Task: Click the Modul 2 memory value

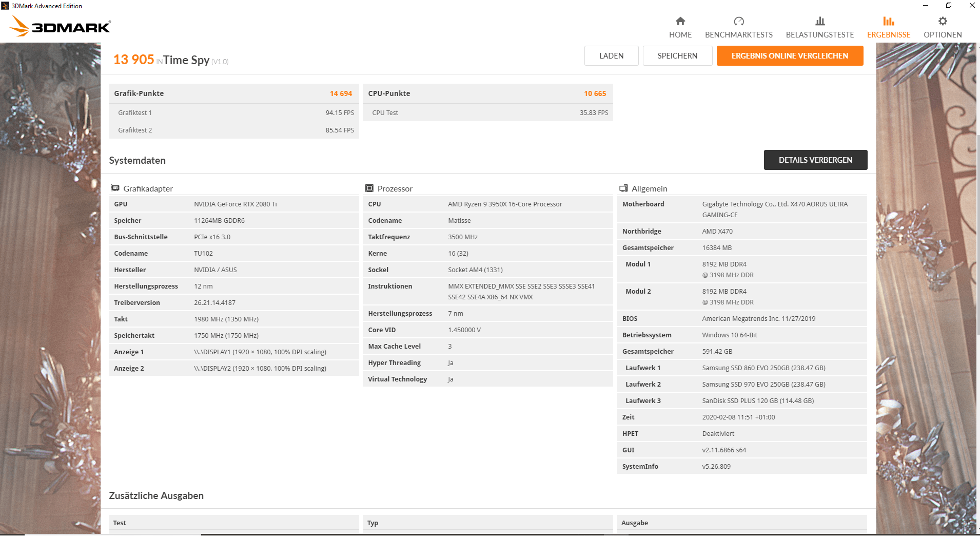Action: (728, 297)
